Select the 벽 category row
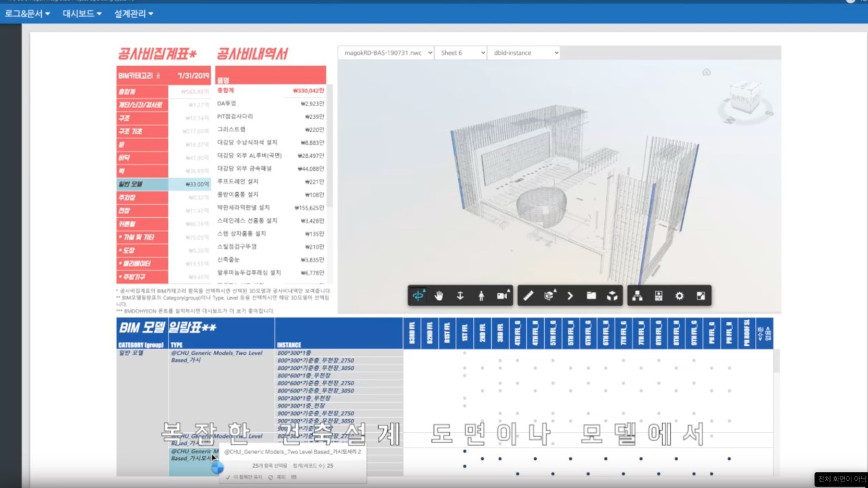868x488 pixels. point(163,171)
